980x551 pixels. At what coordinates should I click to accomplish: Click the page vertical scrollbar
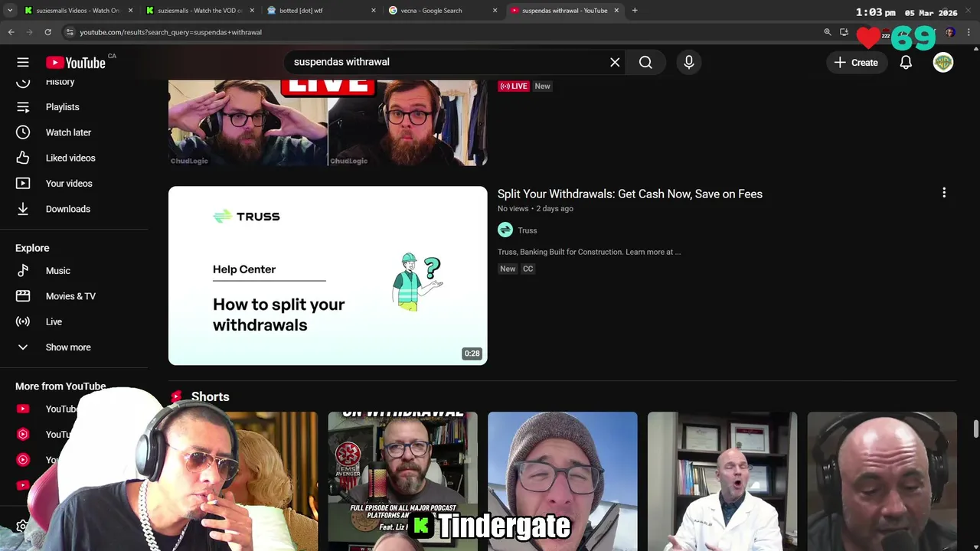click(975, 429)
